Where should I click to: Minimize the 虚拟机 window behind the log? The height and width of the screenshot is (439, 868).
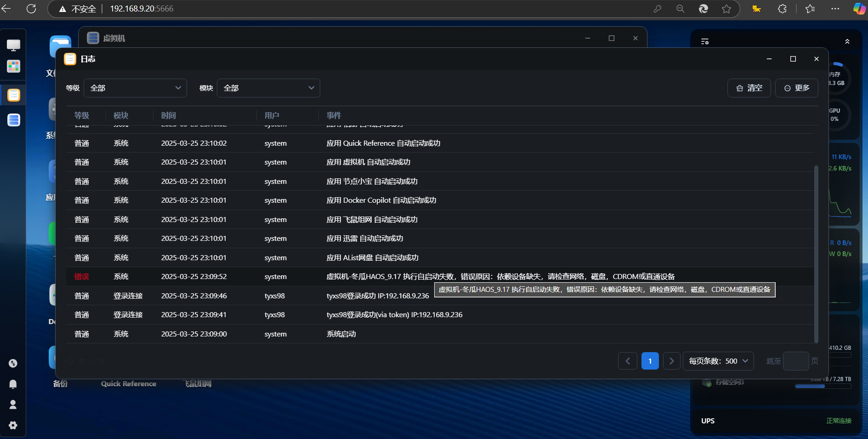point(588,38)
